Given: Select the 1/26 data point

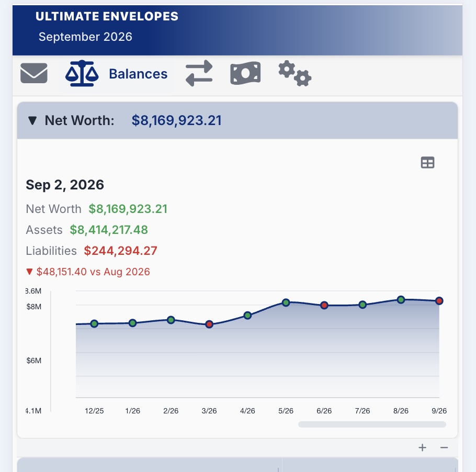Looking at the screenshot, I should [x=133, y=323].
